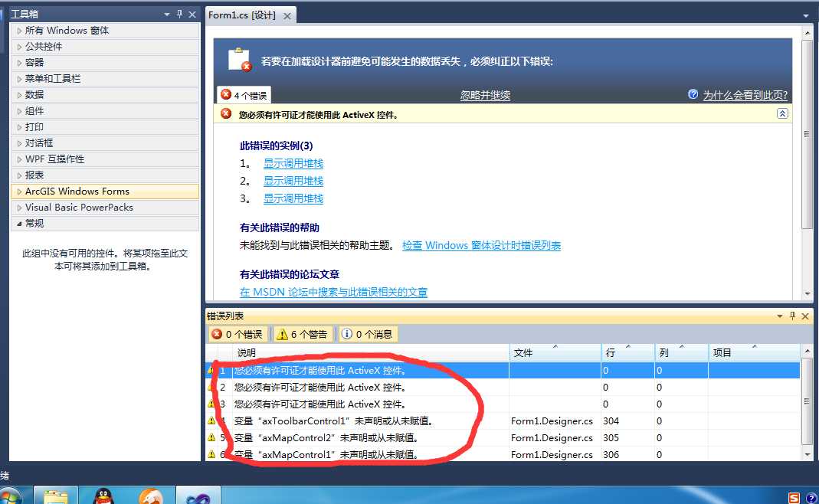Open the QQ penguin taskbar icon

click(103, 496)
